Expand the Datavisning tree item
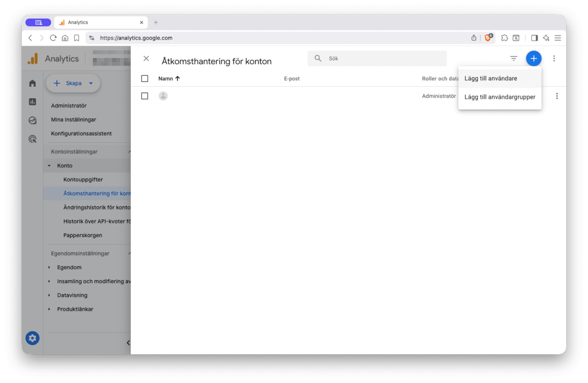Image resolution: width=588 pixels, height=383 pixels. point(49,295)
